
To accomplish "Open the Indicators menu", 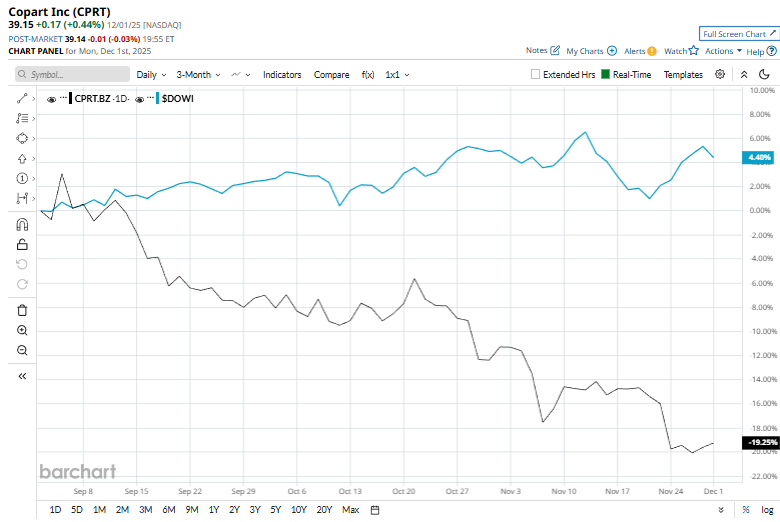I will point(282,74).
